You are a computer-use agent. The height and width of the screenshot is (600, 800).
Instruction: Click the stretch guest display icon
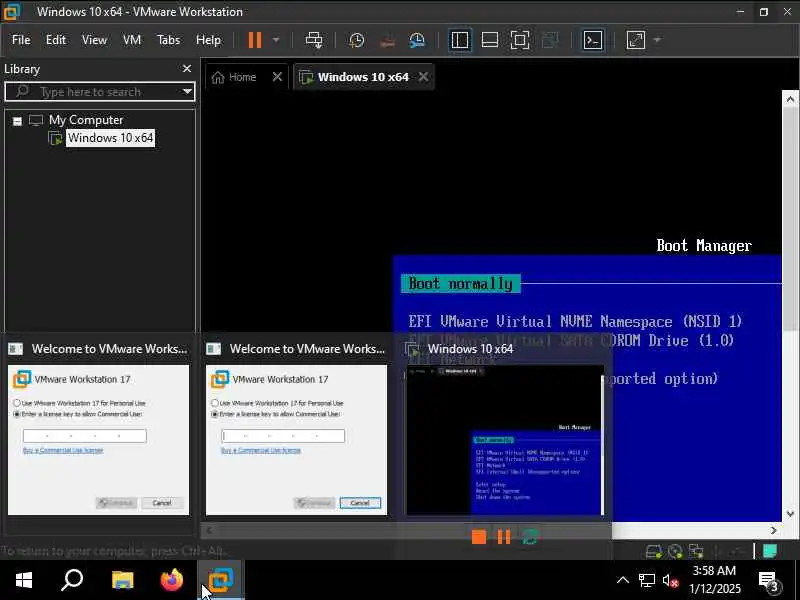(636, 40)
